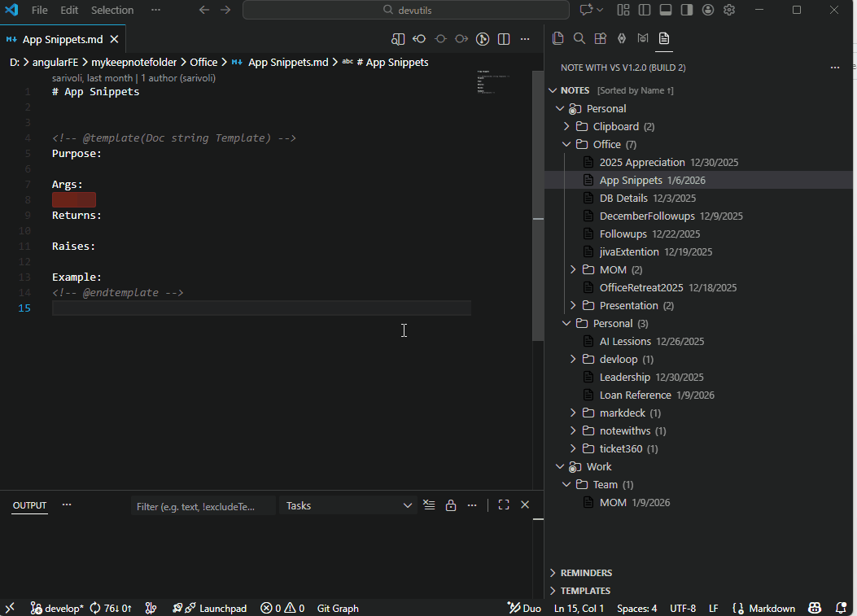
Task: Open the Explorer view in sidebar
Action: [557, 38]
